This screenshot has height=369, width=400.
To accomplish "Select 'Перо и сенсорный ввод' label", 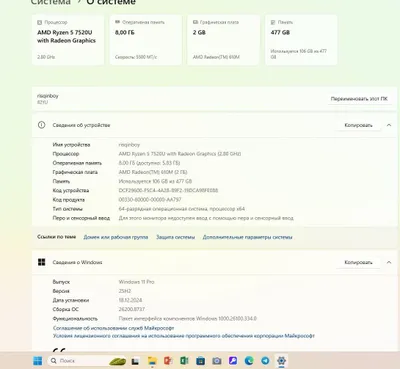I will tap(81, 218).
